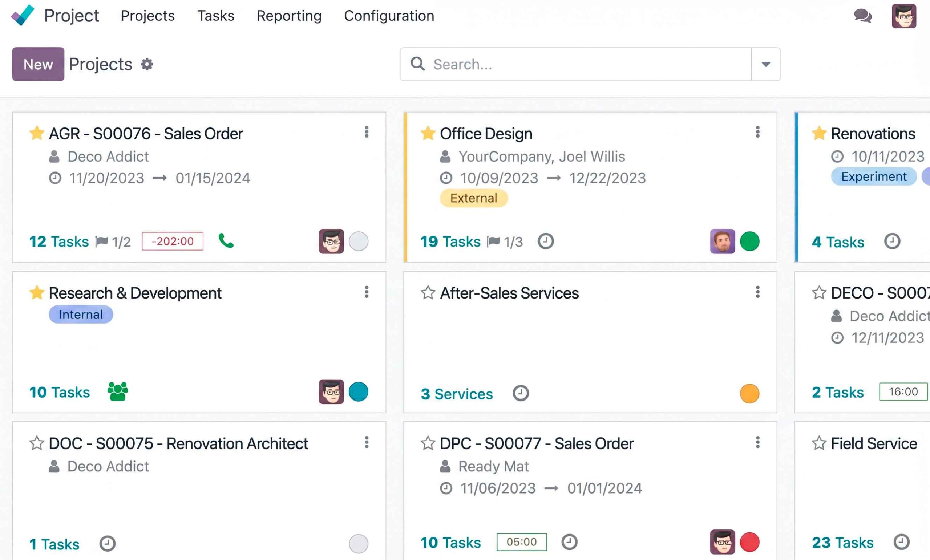Viewport: 930px width, 560px height.
Task: Click the Project app logo icon
Action: pos(23,16)
